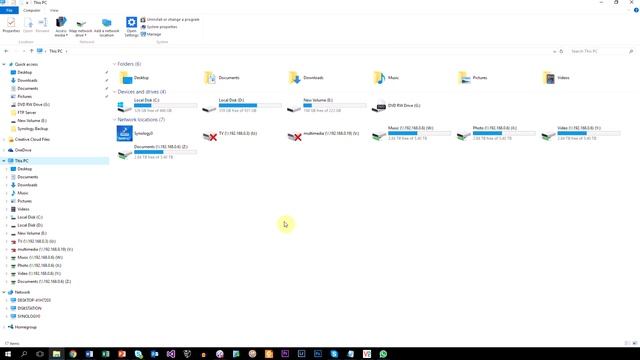Expand the OneDrive node in the sidebar
640x360 pixels.
(x=4, y=150)
